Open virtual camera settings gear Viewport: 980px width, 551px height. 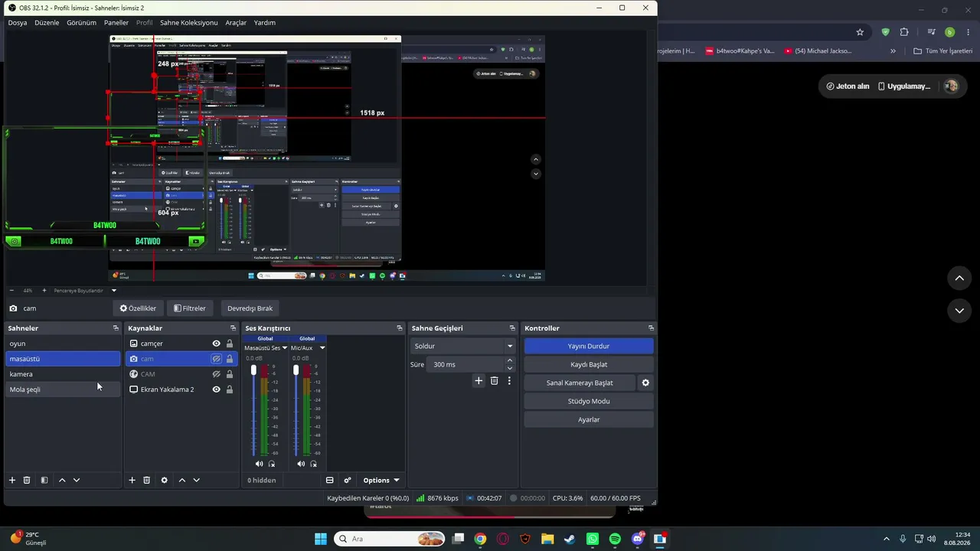pos(645,383)
